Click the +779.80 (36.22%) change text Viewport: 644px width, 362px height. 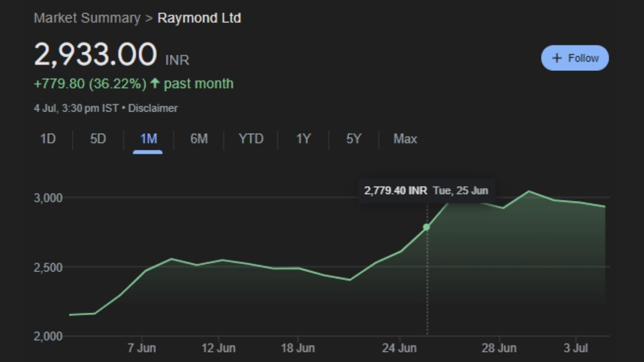(x=90, y=83)
